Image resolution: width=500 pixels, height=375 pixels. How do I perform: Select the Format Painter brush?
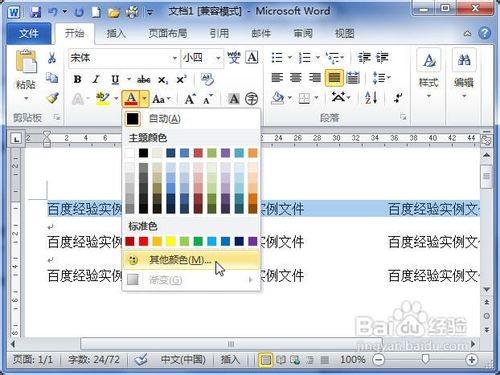(52, 98)
